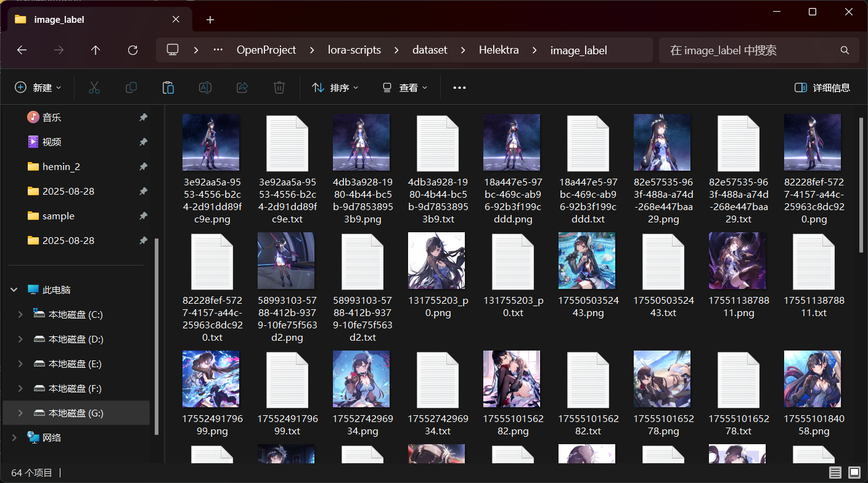The image size is (868, 483).
Task: Select thumbnail 1755510184058.png image
Action: 813,379
